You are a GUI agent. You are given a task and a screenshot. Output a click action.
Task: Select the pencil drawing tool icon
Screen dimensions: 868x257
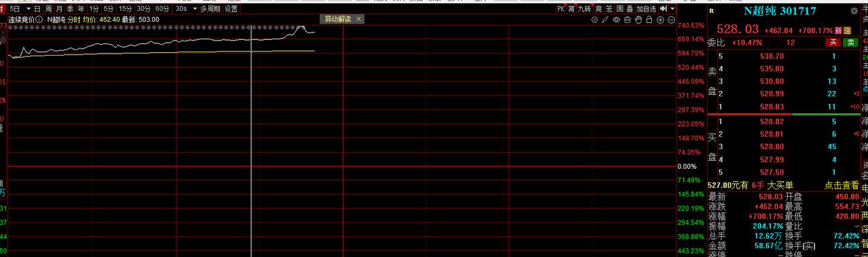pyautogui.click(x=605, y=20)
